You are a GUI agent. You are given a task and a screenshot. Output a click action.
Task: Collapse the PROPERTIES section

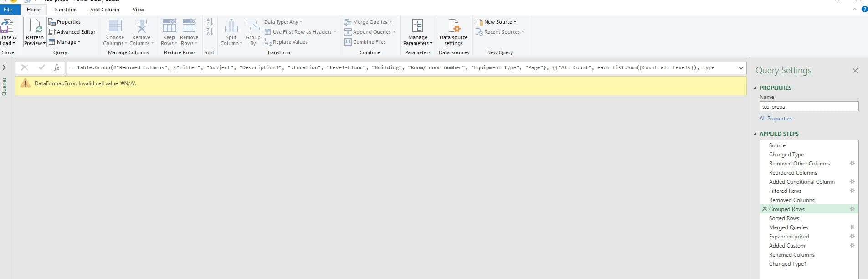755,88
